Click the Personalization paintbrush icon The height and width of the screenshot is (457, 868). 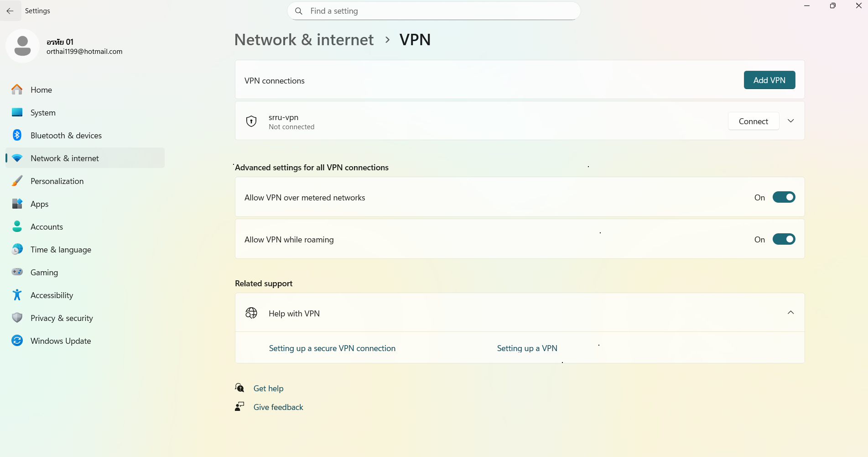17,181
